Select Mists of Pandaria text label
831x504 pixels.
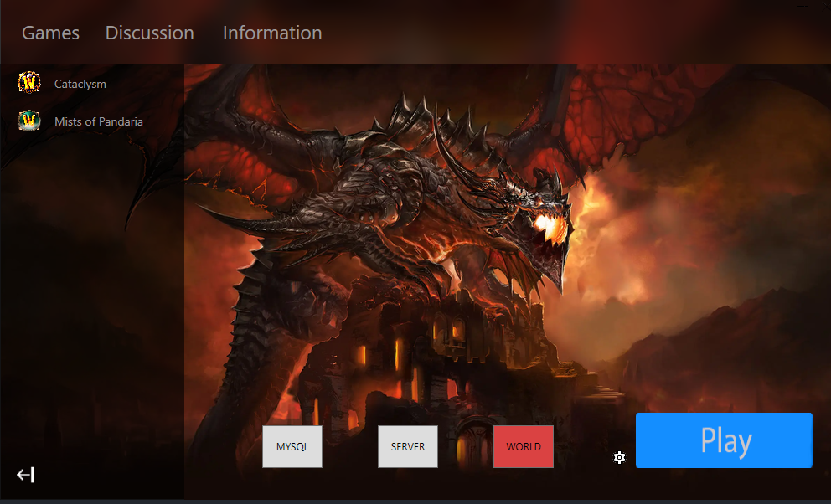[x=99, y=121]
